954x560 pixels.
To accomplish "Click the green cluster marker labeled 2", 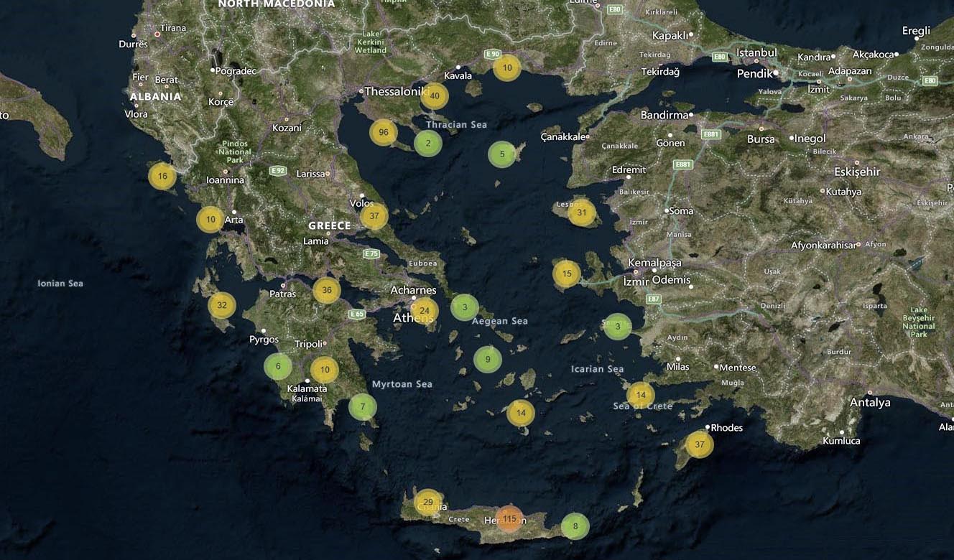I will (x=428, y=143).
